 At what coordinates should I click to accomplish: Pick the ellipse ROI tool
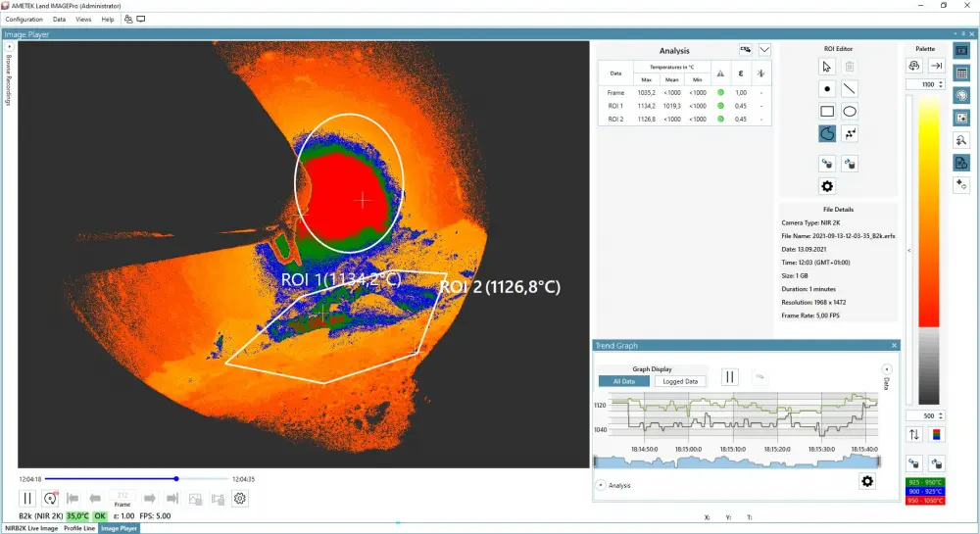(x=850, y=111)
